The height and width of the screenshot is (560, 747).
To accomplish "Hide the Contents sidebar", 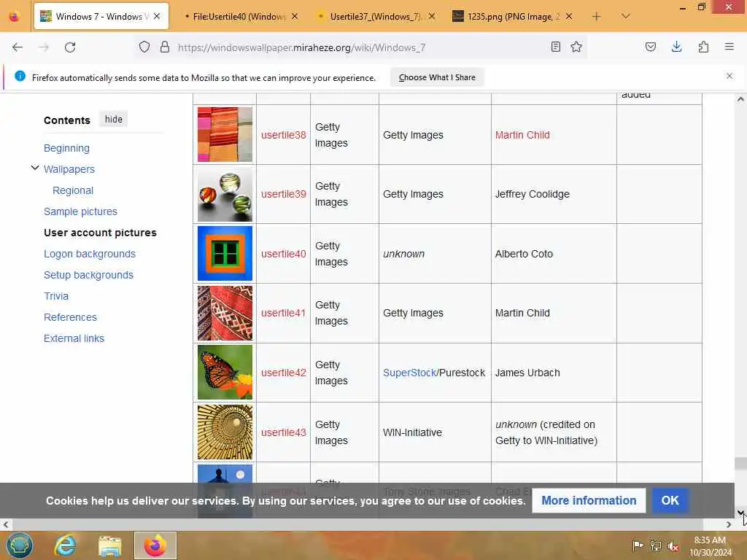I will (113, 119).
